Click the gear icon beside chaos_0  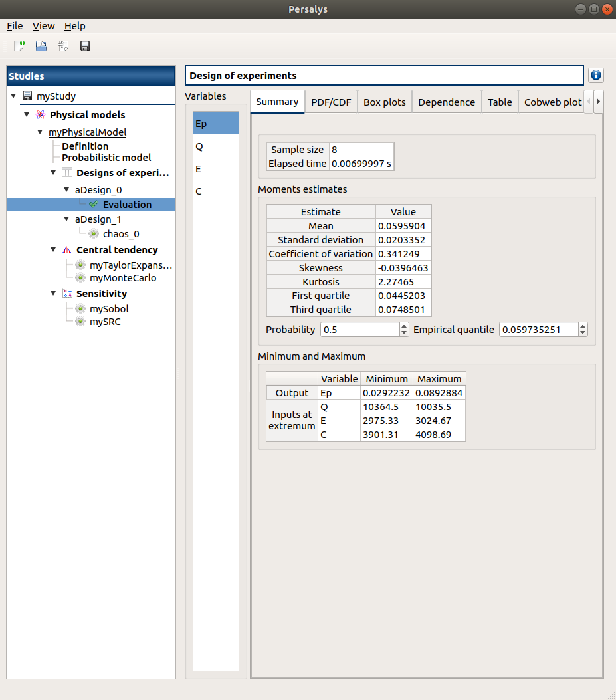[x=94, y=234]
